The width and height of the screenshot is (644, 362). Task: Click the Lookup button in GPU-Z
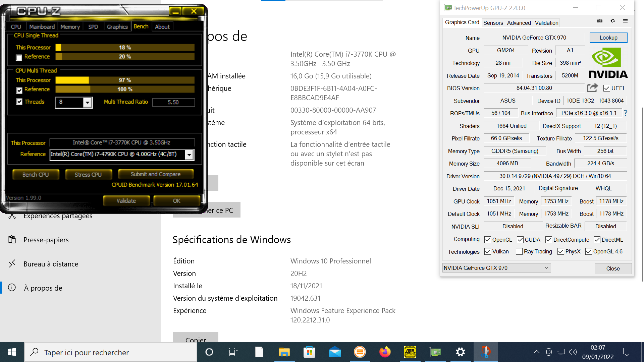608,38
